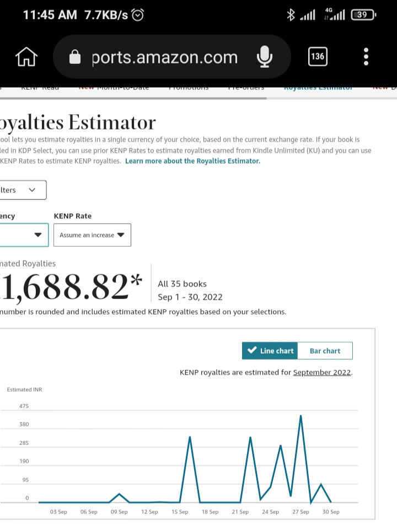The width and height of the screenshot is (397, 532).
Task: Open the Promotions tab
Action: [x=189, y=88]
